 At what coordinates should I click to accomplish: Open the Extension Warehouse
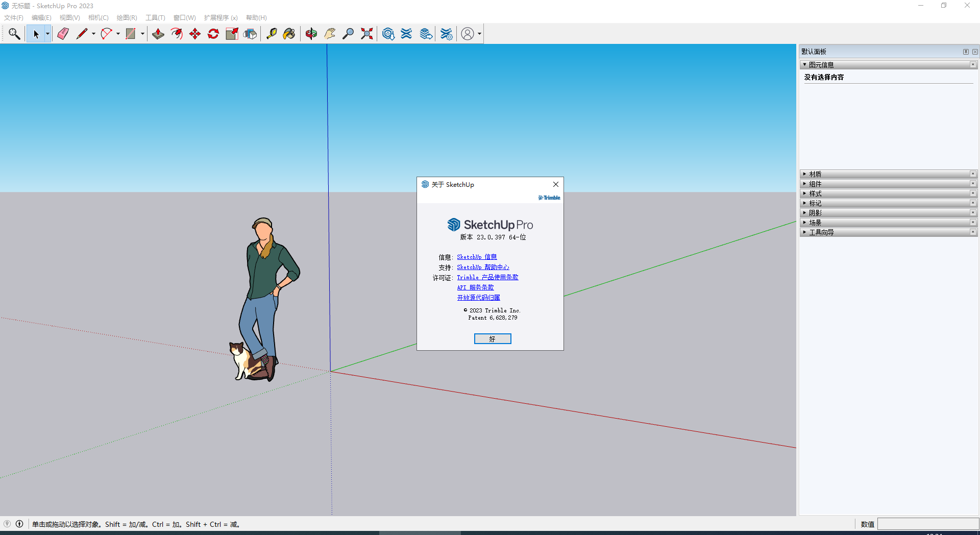point(406,34)
